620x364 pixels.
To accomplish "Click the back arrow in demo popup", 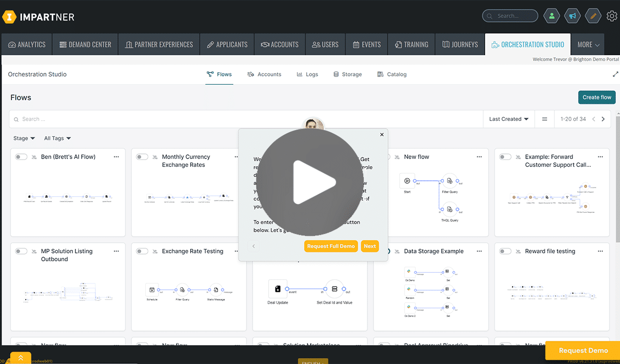I will [253, 246].
